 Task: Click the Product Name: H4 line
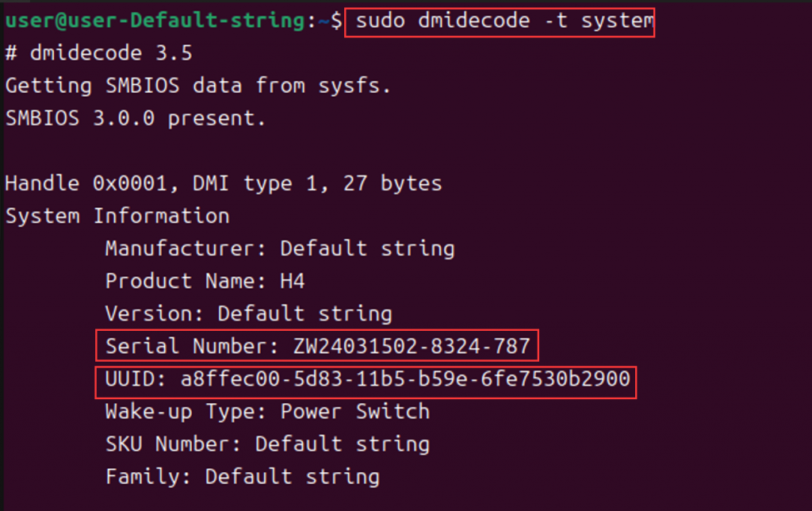pos(205,281)
